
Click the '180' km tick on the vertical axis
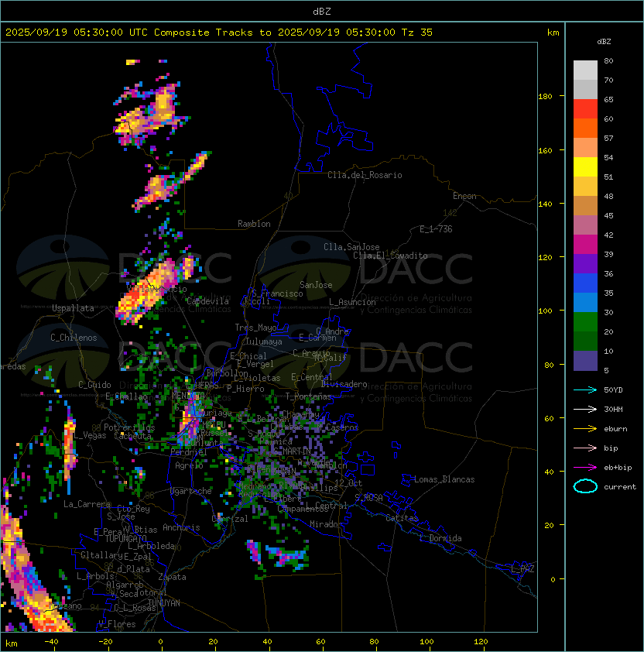pos(545,97)
